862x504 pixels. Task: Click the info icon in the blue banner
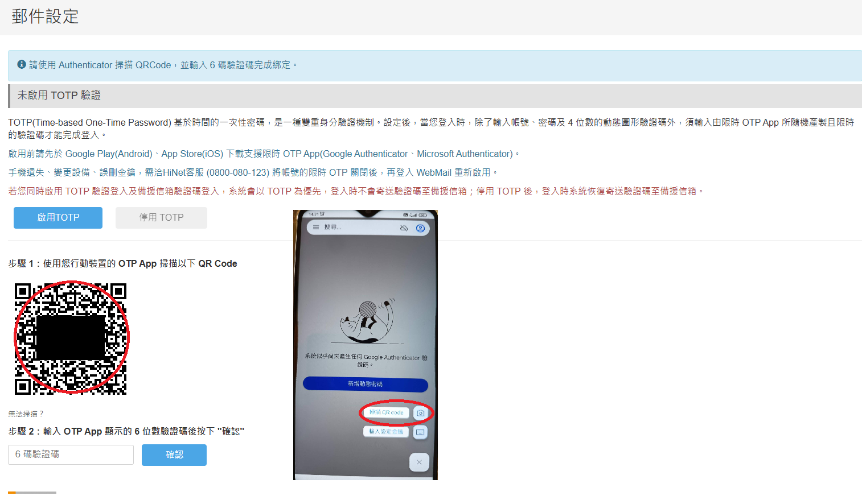click(22, 64)
